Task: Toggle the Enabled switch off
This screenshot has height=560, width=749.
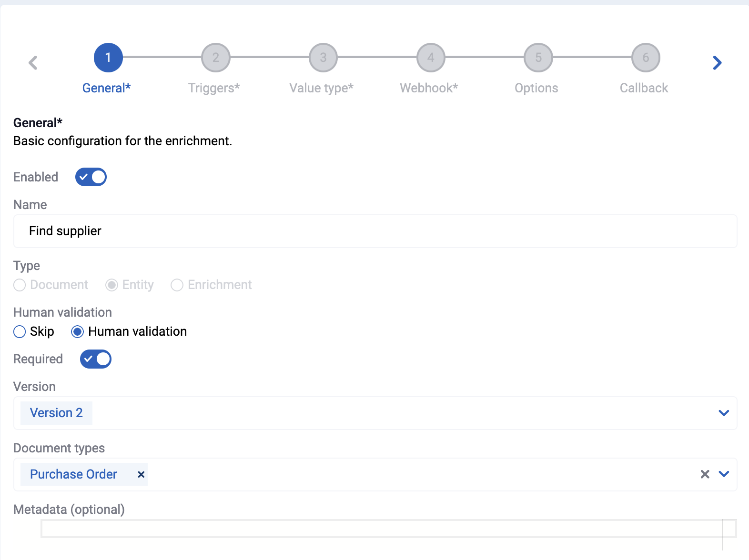Action: tap(91, 177)
